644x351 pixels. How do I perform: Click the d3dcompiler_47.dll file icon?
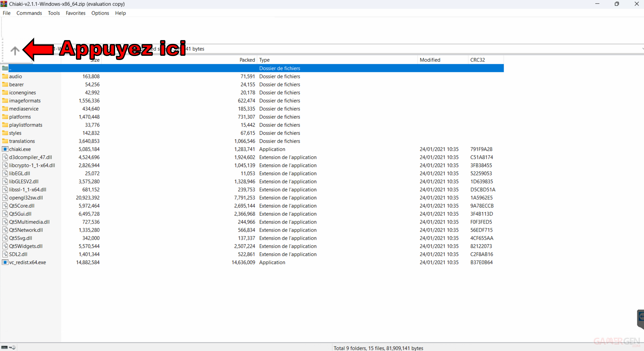coord(5,157)
